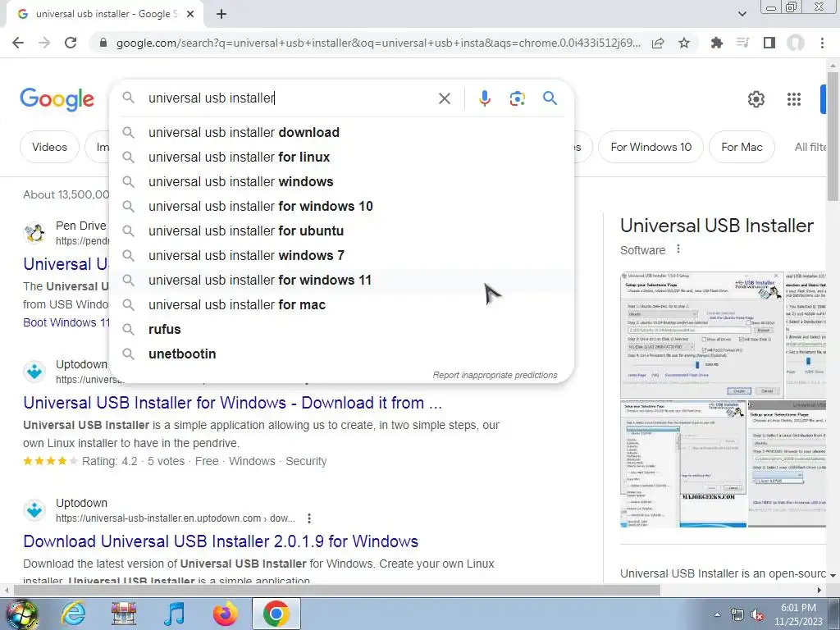Start voice search with the microphone icon
Screen dimensions: 840x630
coord(485,98)
